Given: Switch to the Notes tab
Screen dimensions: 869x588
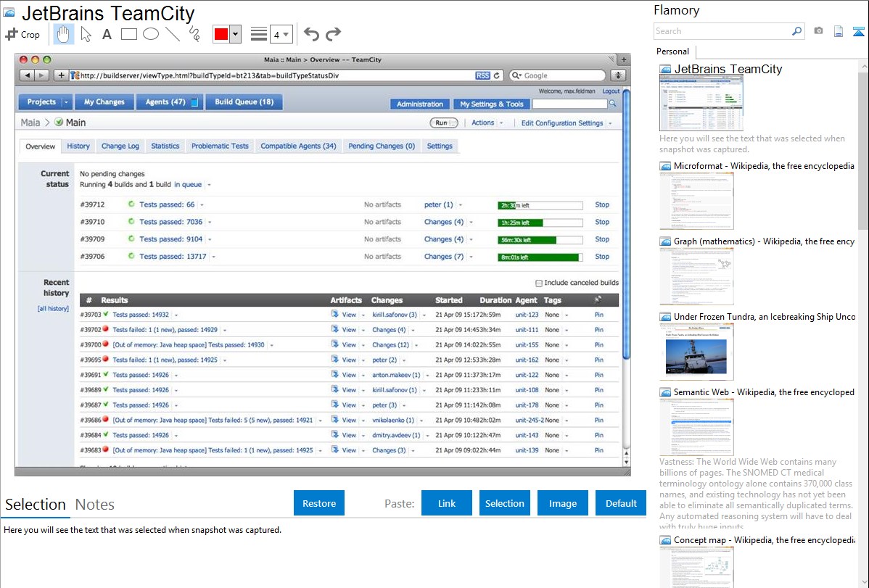Looking at the screenshot, I should pos(95,505).
